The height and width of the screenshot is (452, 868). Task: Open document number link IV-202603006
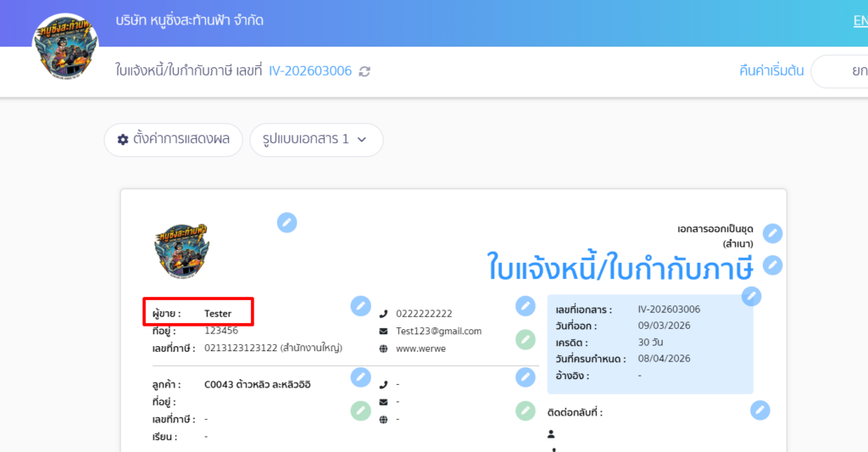[x=310, y=71]
